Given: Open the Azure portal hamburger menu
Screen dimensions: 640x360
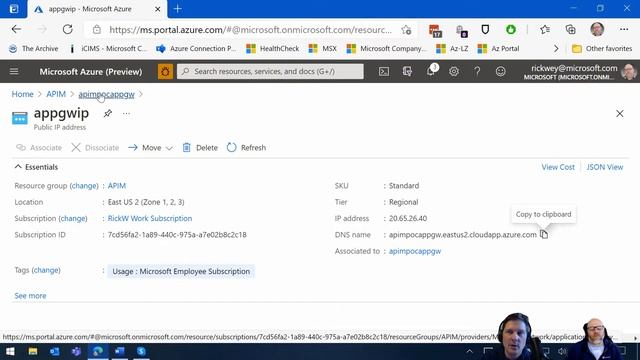Looking at the screenshot, I should pos(14,71).
